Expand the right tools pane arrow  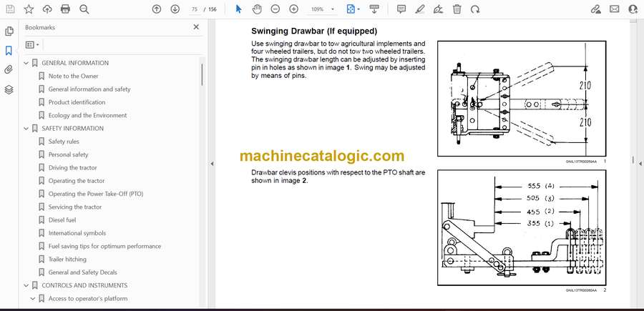pyautogui.click(x=640, y=164)
